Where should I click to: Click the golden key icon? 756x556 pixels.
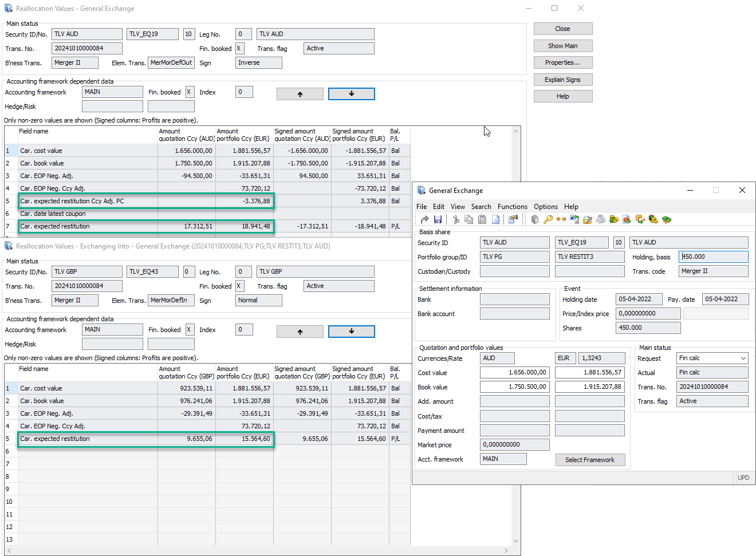548,219
